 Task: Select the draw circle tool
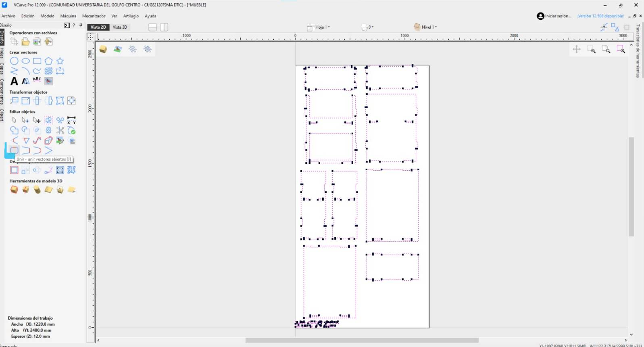[14, 61]
